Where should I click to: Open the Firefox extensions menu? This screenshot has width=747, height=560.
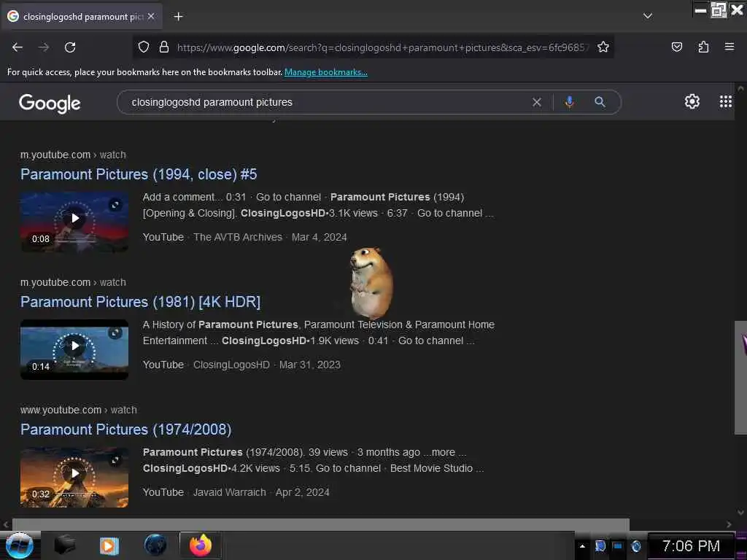point(703,47)
